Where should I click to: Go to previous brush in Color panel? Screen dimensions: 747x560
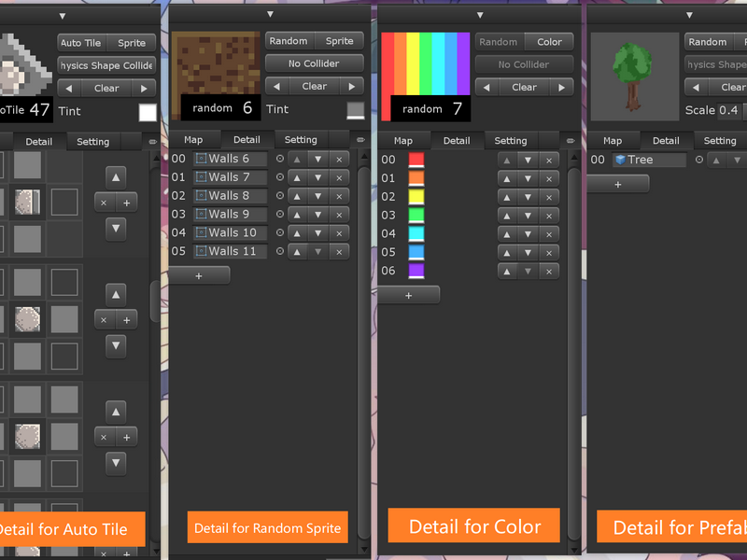click(486, 88)
